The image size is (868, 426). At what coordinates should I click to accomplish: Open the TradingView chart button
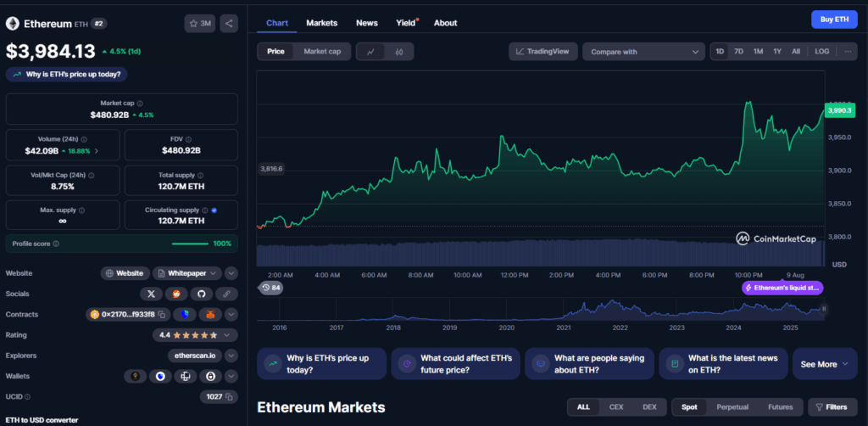[x=543, y=52]
